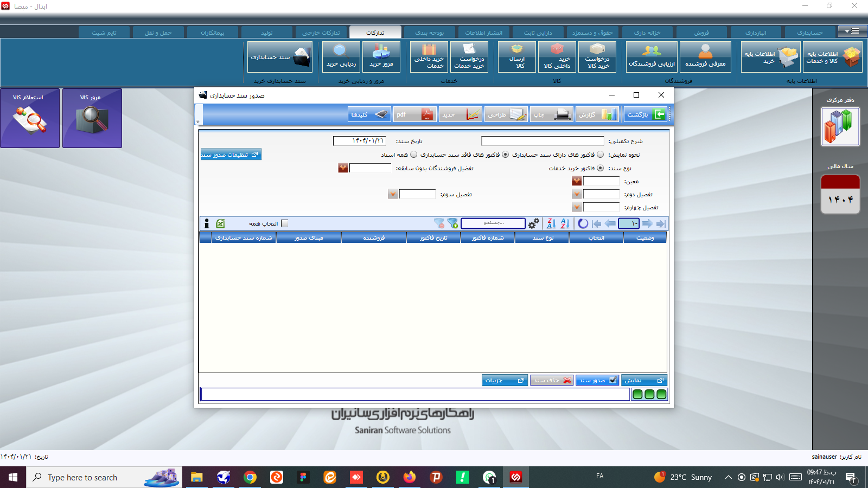This screenshot has height=488, width=868.
Task: Sort ascending with the A-Z icon
Action: [x=564, y=223]
